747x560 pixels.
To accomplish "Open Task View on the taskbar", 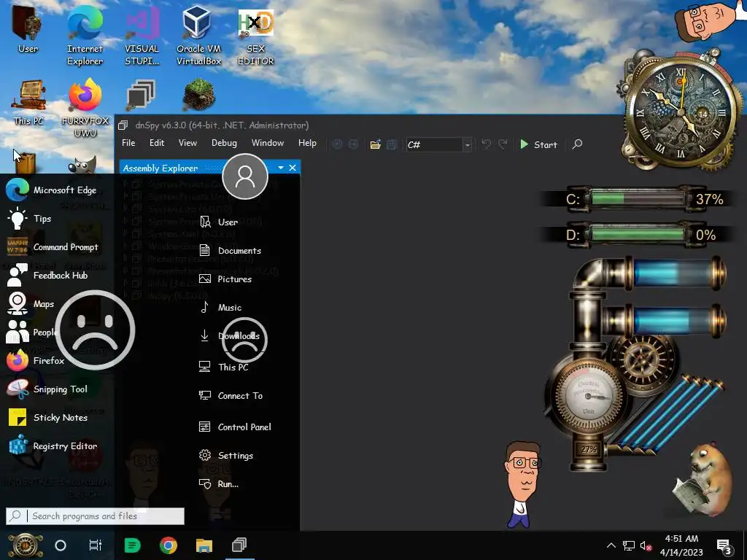I will [96, 545].
